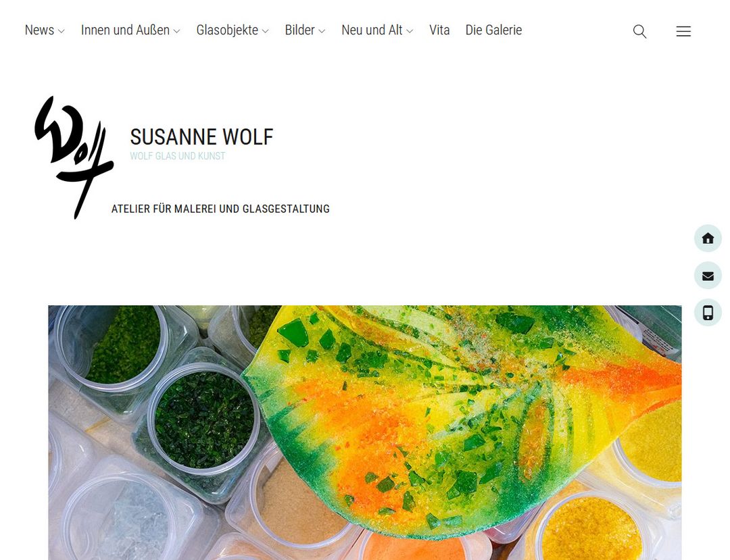
Task: Click the SUSANNE WOLF site title
Action: (x=201, y=136)
